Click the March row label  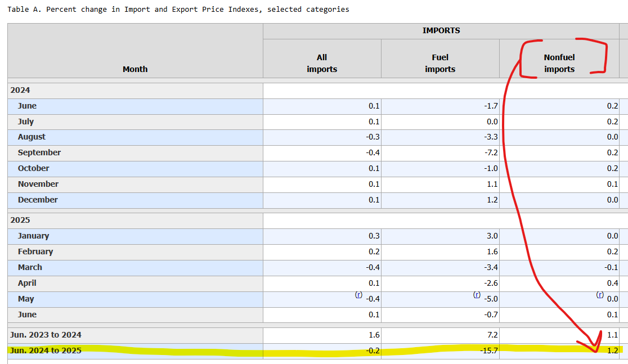coord(30,267)
